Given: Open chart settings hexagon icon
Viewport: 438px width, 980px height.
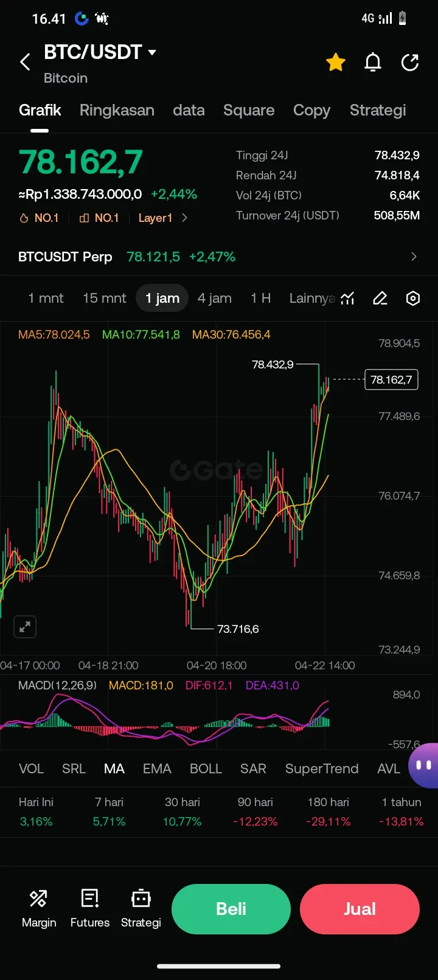Looking at the screenshot, I should pyautogui.click(x=413, y=298).
